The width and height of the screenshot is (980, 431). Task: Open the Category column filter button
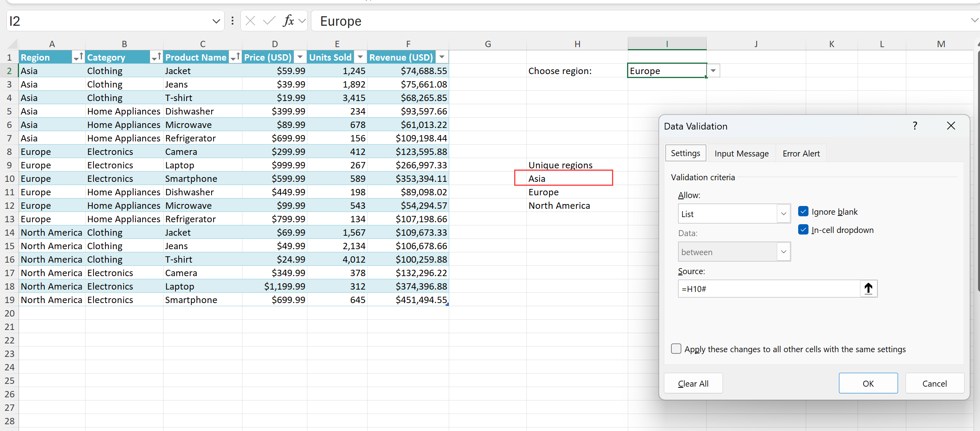click(x=156, y=57)
